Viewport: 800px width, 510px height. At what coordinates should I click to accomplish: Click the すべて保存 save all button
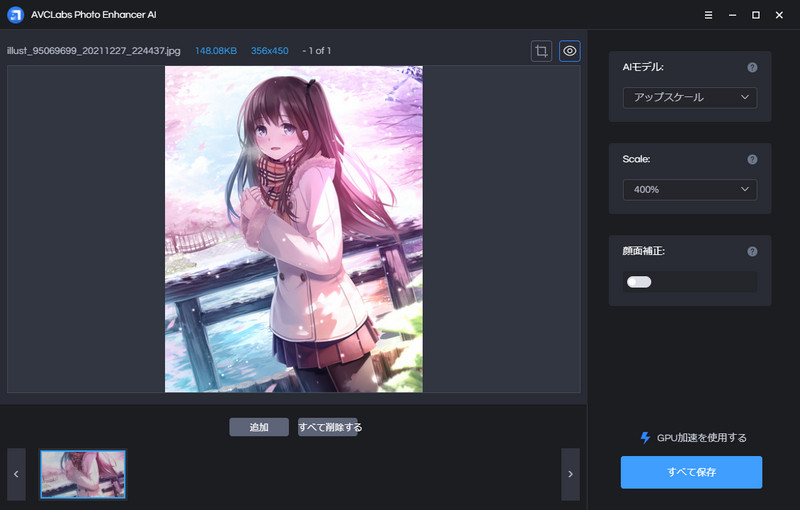pyautogui.click(x=691, y=472)
